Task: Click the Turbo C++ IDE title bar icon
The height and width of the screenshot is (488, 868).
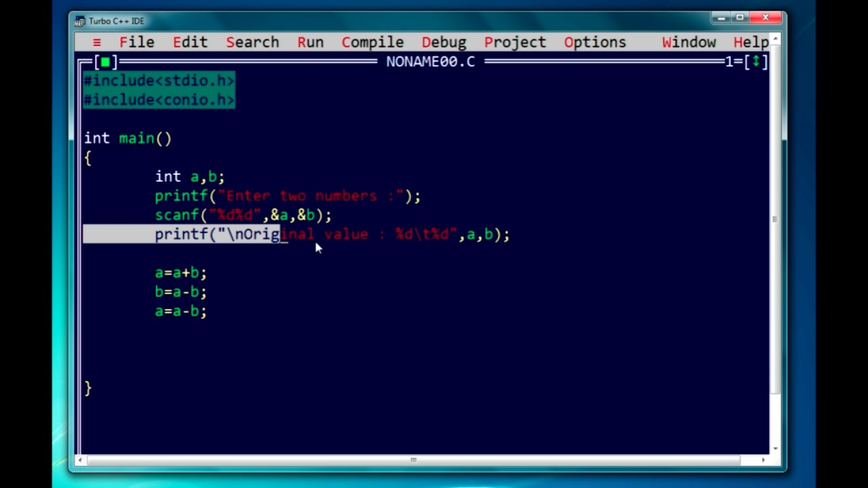Action: 80,21
